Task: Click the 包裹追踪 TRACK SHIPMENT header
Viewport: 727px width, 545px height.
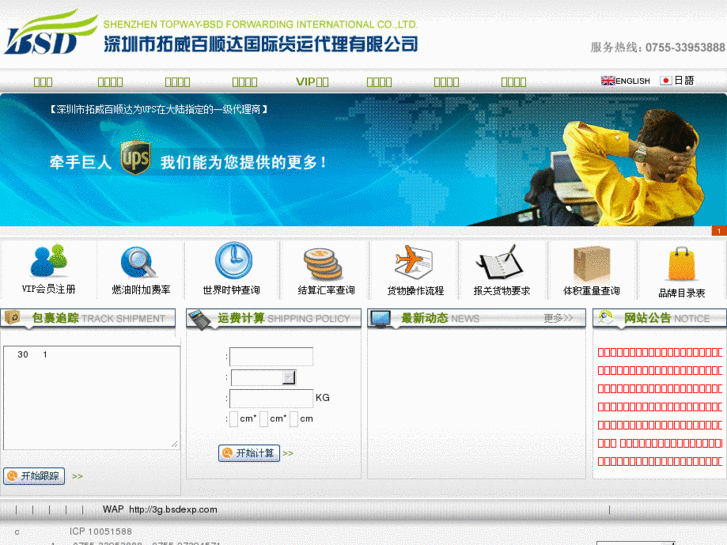Action: (88, 318)
